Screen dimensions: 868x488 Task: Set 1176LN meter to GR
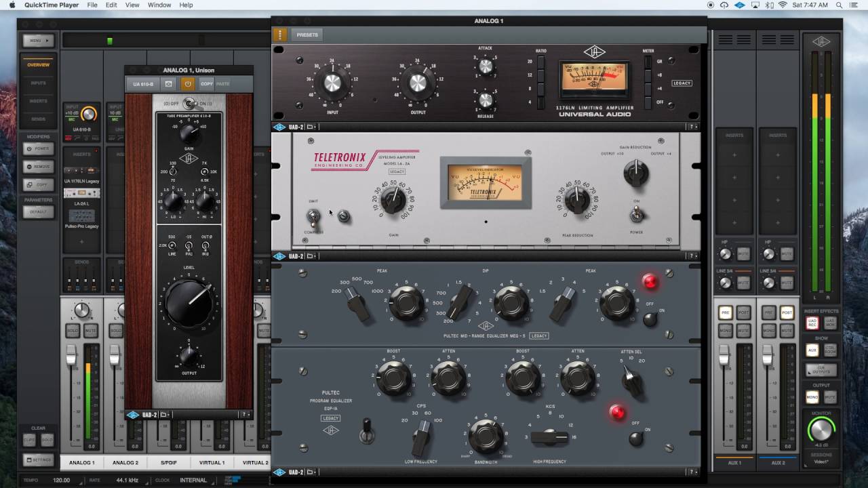point(649,62)
